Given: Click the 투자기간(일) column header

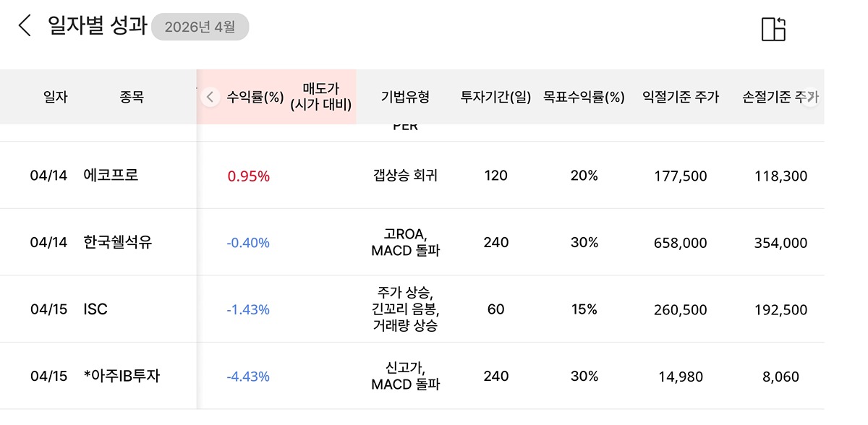Looking at the screenshot, I should pyautogui.click(x=496, y=97).
